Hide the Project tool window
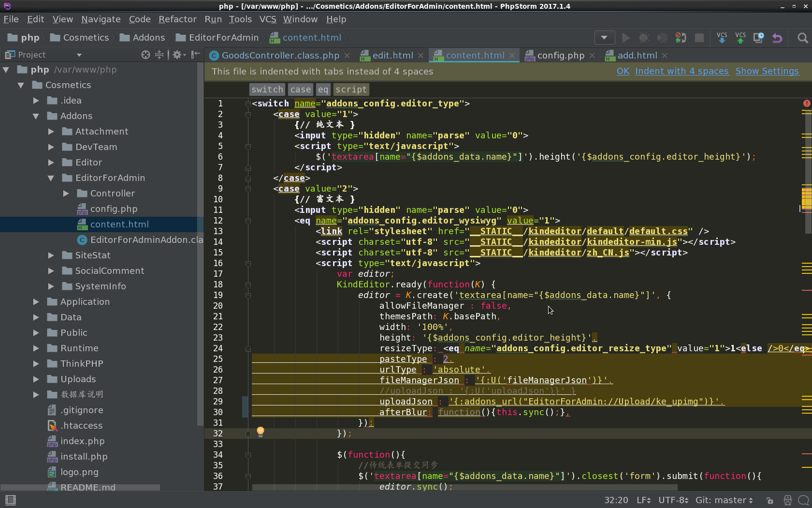812x508 pixels. pyautogui.click(x=195, y=55)
